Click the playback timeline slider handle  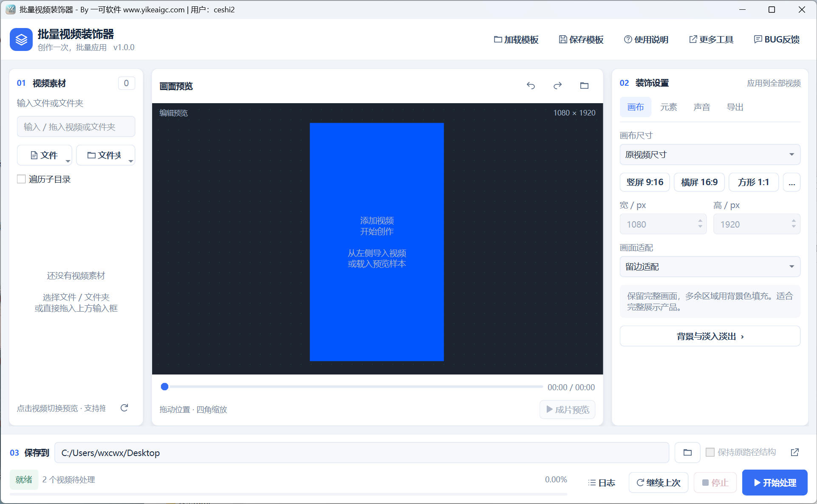(164, 386)
